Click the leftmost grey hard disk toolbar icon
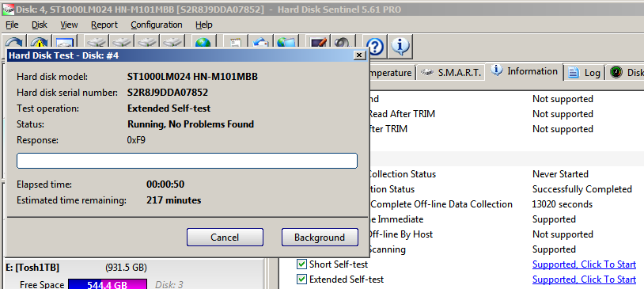The width and height of the screenshot is (644, 289). 97,42
